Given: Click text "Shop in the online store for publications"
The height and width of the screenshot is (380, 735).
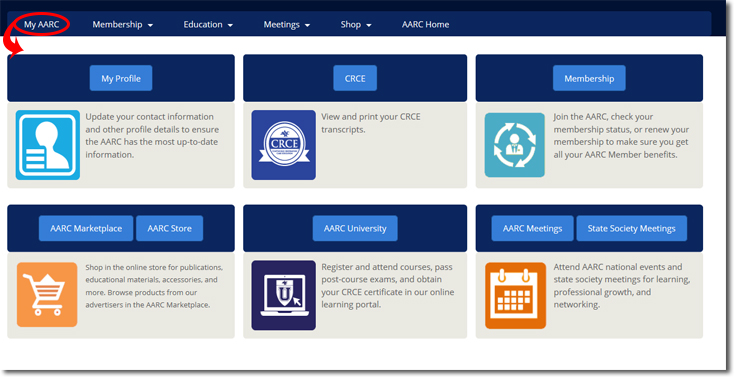Looking at the screenshot, I should click(154, 267).
